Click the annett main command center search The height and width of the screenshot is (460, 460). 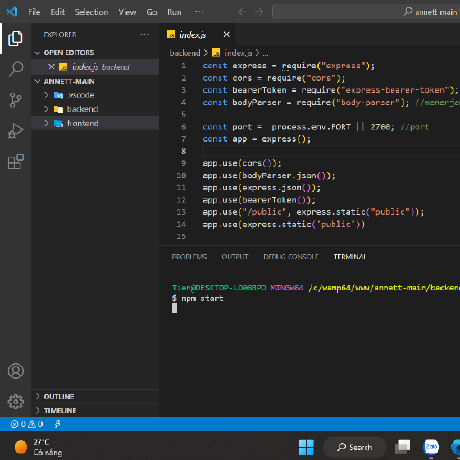tap(366, 12)
